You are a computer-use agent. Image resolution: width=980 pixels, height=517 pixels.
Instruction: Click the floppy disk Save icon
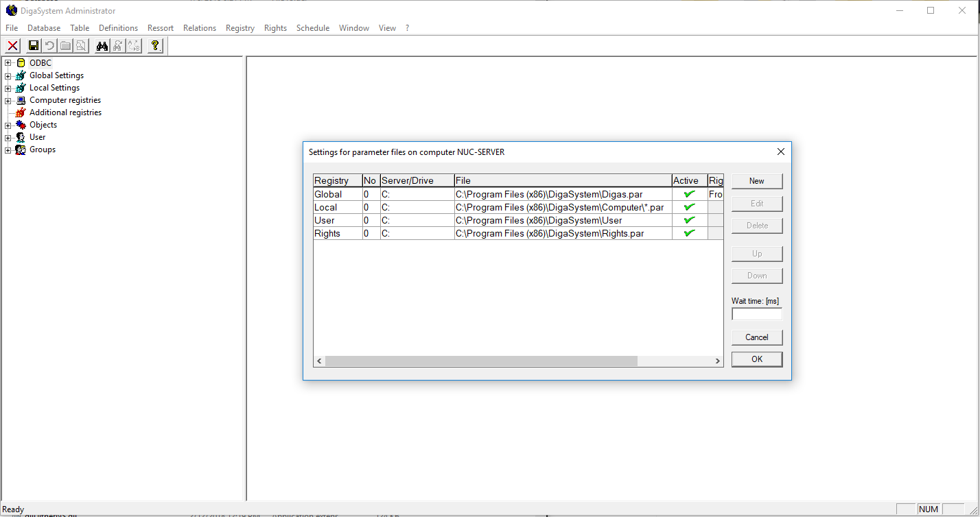33,46
